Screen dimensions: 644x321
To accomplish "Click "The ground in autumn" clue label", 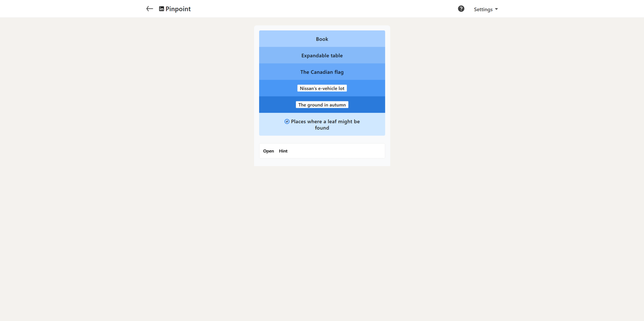I will pyautogui.click(x=322, y=105).
